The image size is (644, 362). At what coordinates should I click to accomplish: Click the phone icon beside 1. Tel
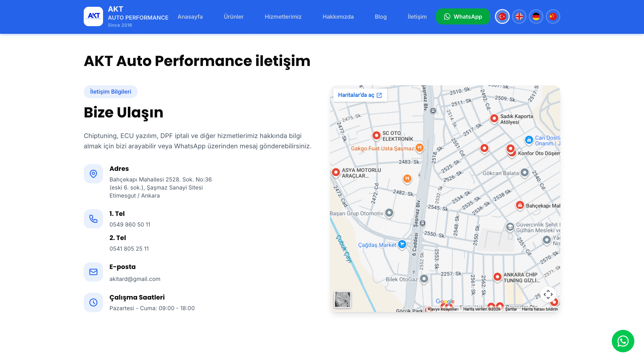[x=93, y=219]
